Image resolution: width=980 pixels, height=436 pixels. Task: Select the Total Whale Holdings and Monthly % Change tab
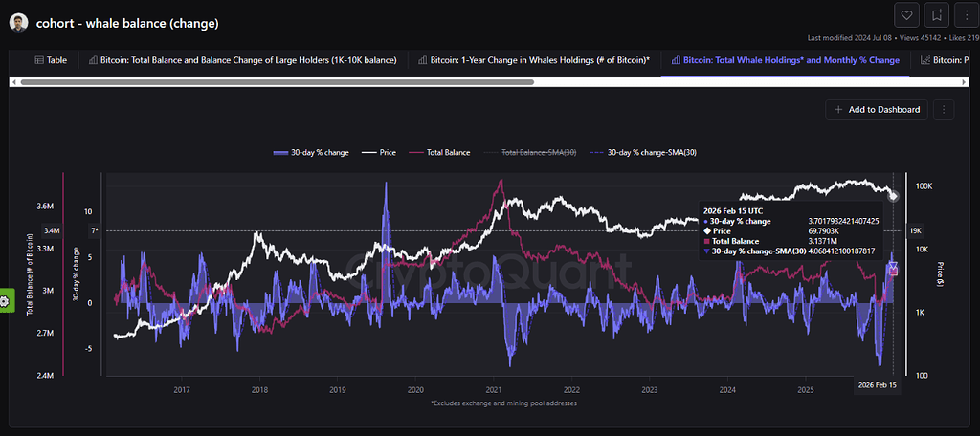coord(784,60)
